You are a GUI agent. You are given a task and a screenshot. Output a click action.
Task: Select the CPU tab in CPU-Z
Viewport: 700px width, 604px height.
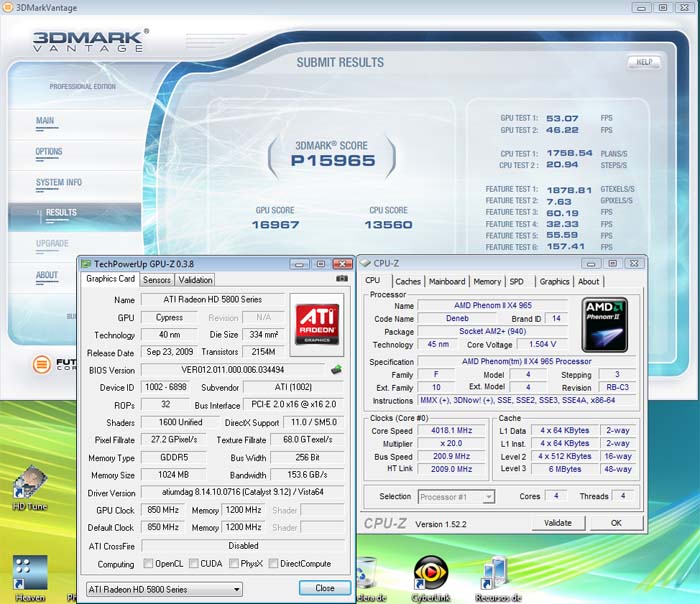click(x=373, y=280)
